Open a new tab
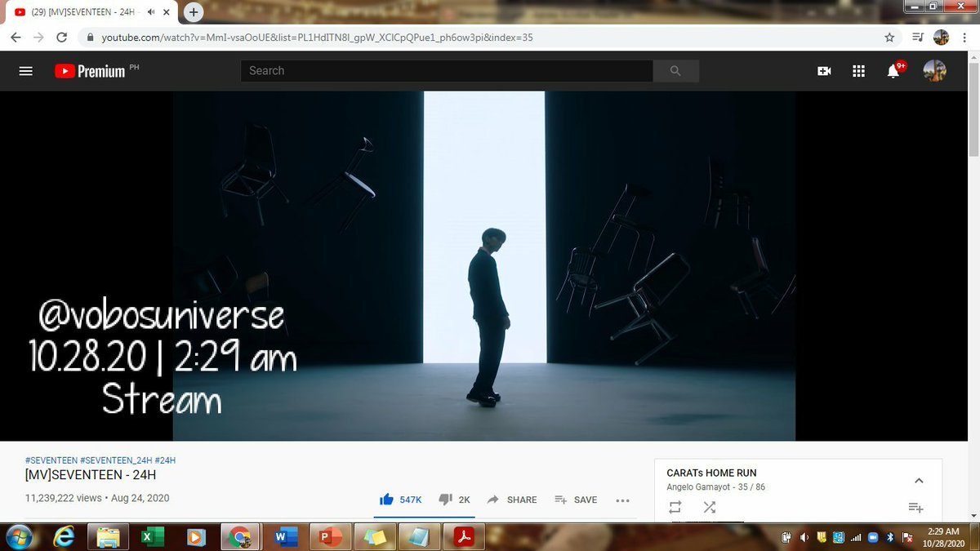 (x=194, y=12)
